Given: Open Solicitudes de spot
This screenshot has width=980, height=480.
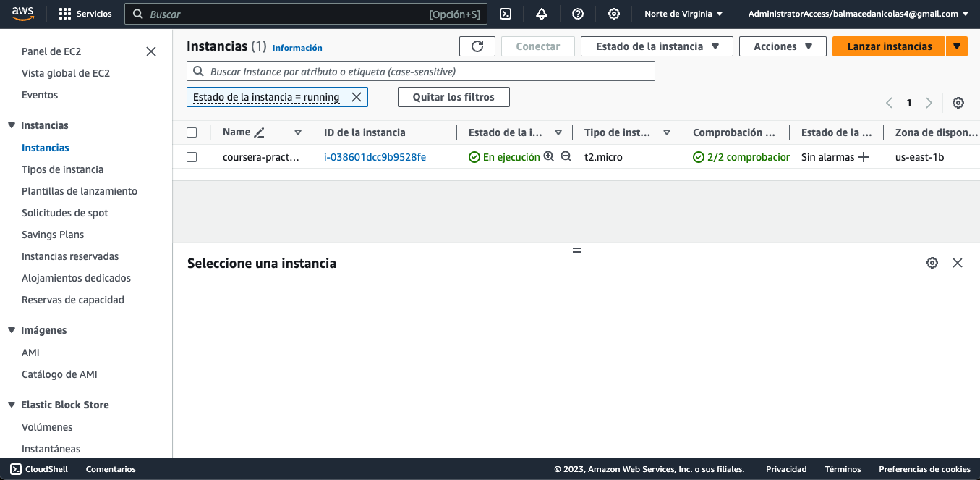Looking at the screenshot, I should (65, 213).
